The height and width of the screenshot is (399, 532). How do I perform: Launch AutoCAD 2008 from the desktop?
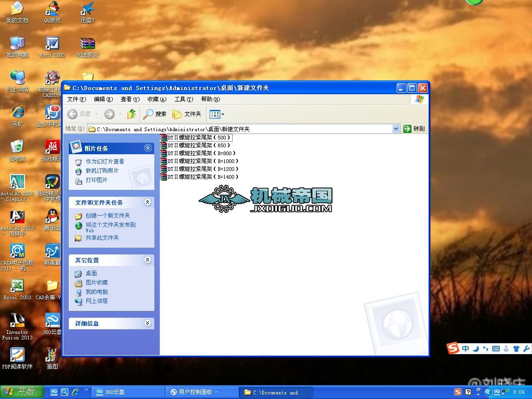18,181
